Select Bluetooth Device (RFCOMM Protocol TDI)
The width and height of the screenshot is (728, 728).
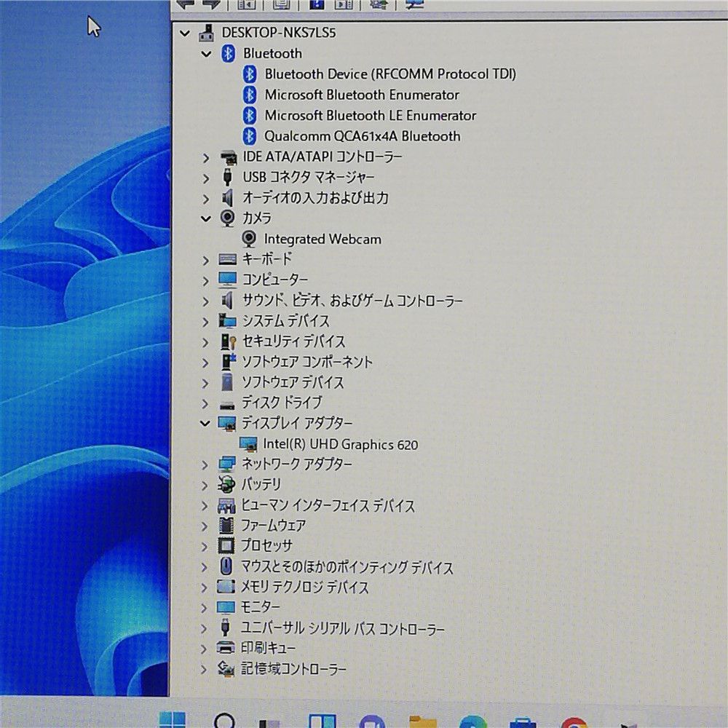[390, 74]
